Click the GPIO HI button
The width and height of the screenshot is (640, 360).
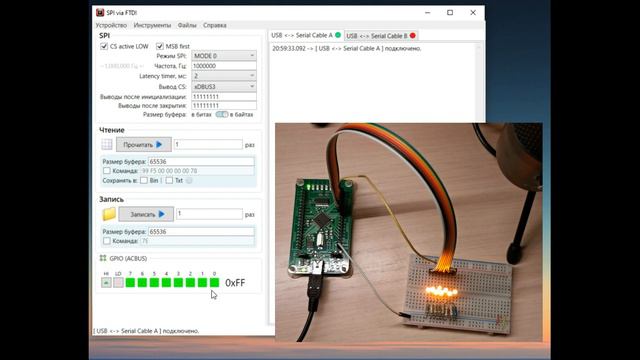[106, 282]
